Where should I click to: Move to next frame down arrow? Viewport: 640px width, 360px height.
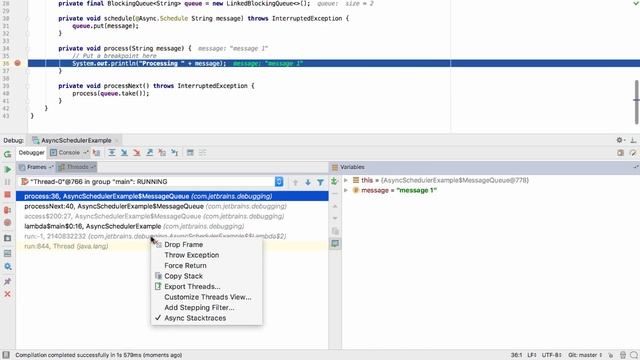pyautogui.click(x=308, y=182)
